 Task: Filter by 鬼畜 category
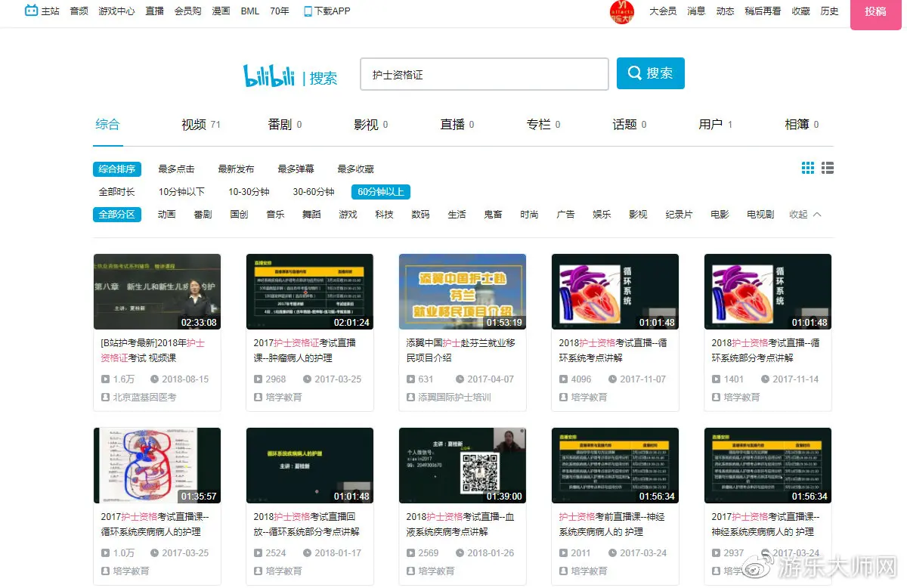493,215
